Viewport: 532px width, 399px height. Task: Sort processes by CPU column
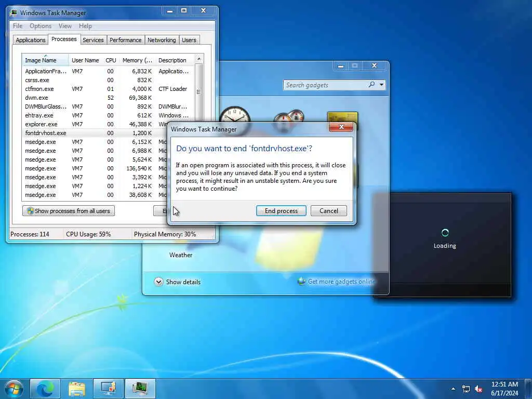(111, 60)
